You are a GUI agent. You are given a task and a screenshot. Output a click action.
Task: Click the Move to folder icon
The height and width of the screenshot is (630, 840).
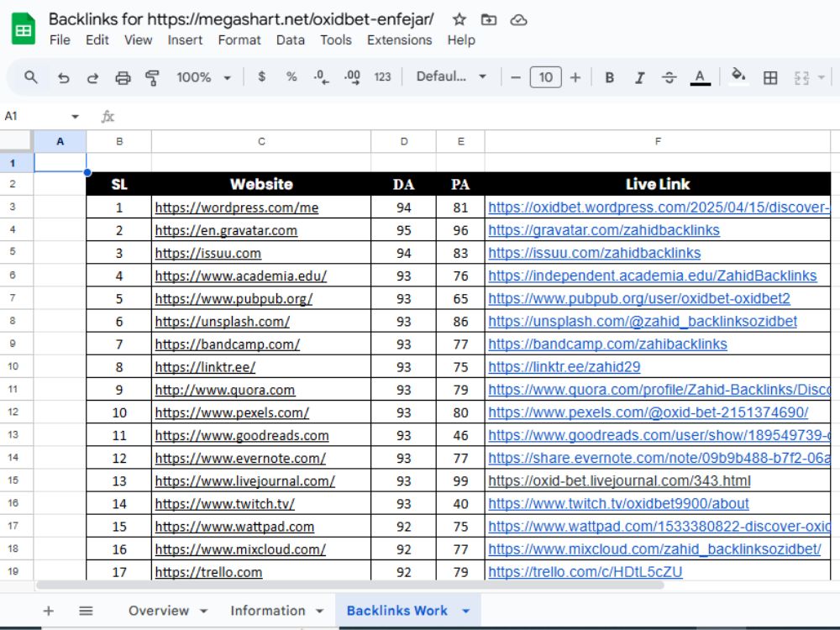489,20
